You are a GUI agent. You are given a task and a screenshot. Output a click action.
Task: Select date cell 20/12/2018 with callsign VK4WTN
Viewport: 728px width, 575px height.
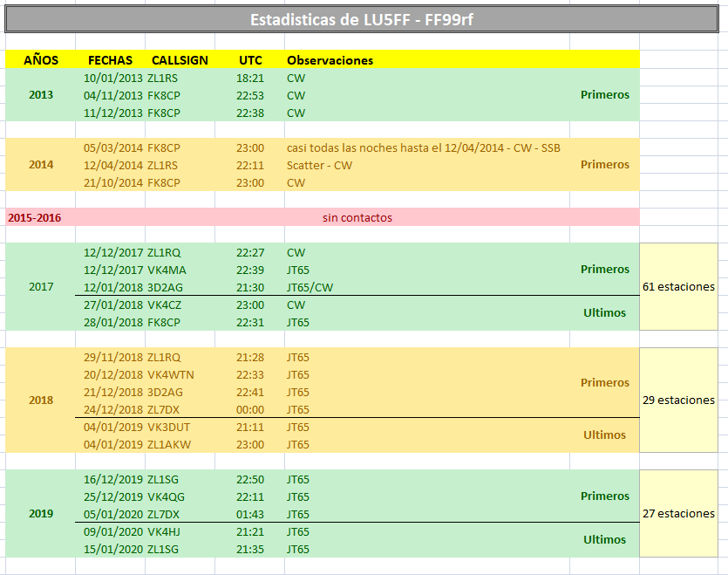(x=112, y=374)
